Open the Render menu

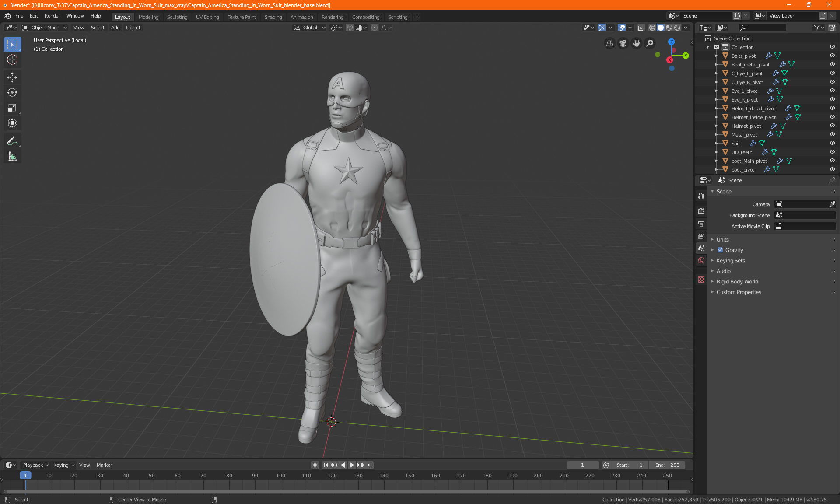tap(52, 16)
